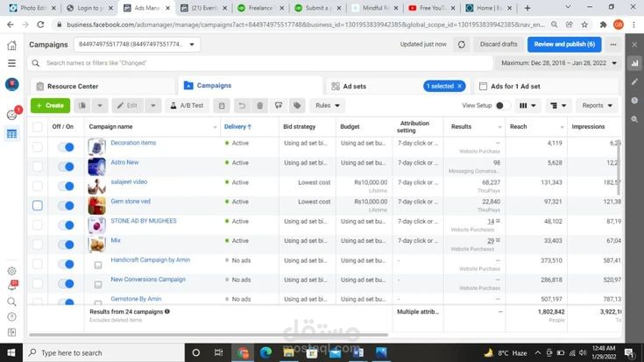Switch to the Resource Center tab

tap(103, 86)
